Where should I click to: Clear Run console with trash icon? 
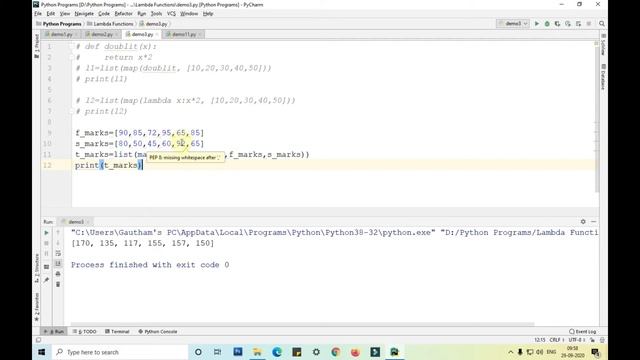[x=58, y=284]
